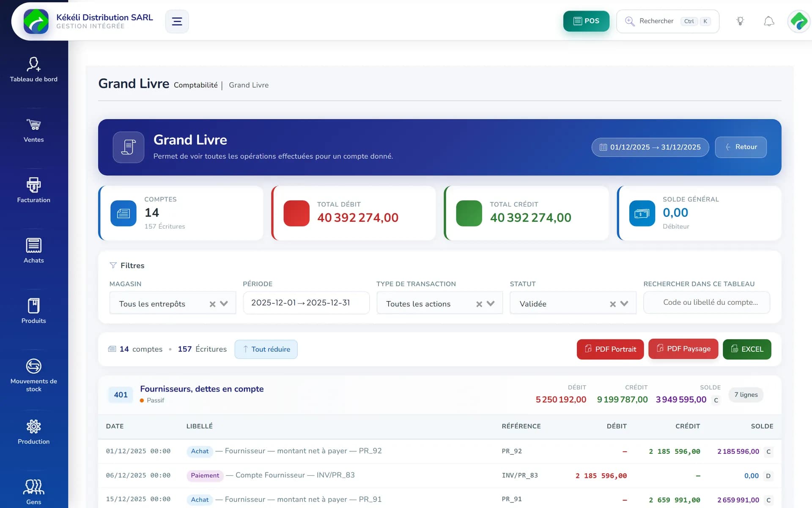Click the 7 lignes badge
This screenshot has height=508, width=812.
746,395
